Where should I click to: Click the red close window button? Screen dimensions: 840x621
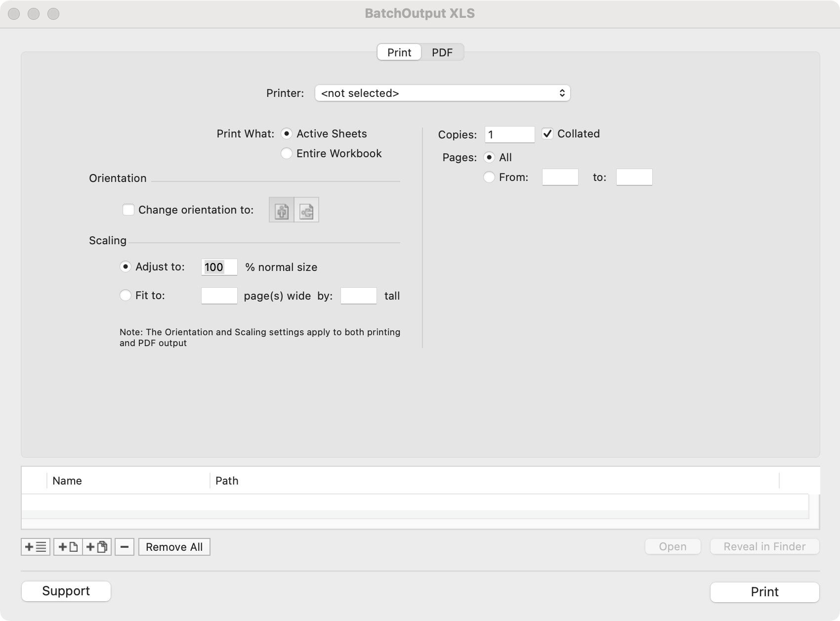click(x=14, y=14)
